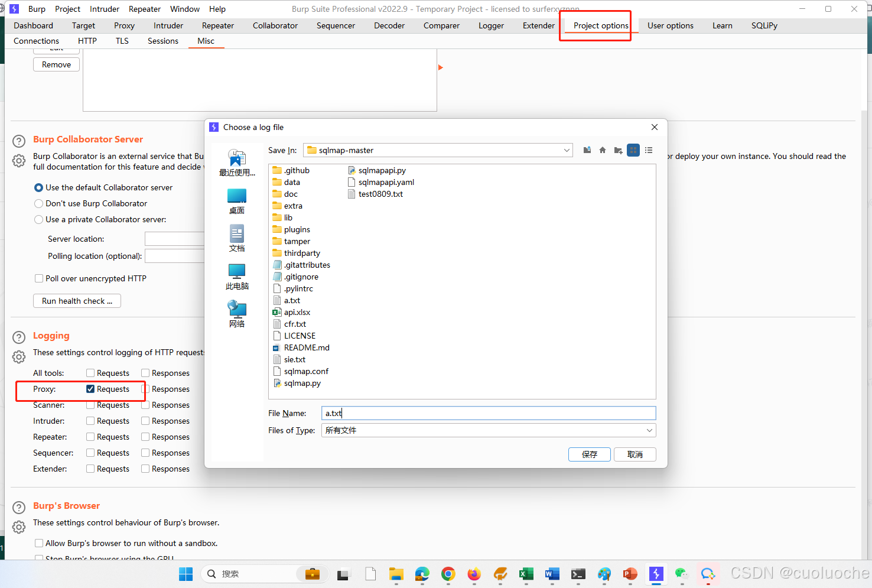The height and width of the screenshot is (588, 872).
Task: Switch file dialog to grid list view
Action: pyautogui.click(x=633, y=150)
